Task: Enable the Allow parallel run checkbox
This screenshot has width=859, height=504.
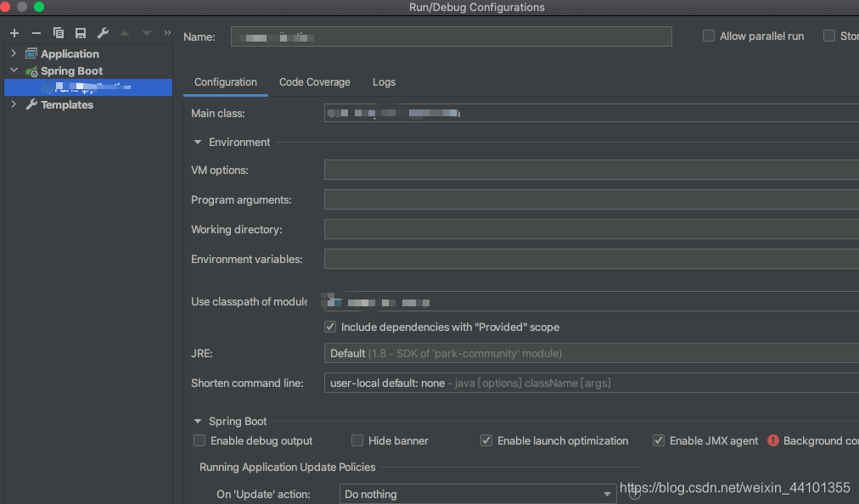Action: (709, 36)
